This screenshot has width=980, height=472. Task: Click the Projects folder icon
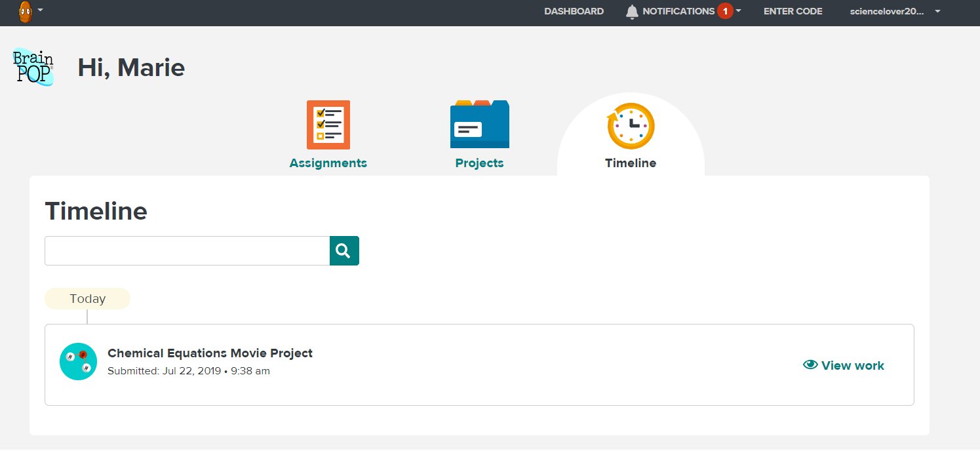coord(480,124)
